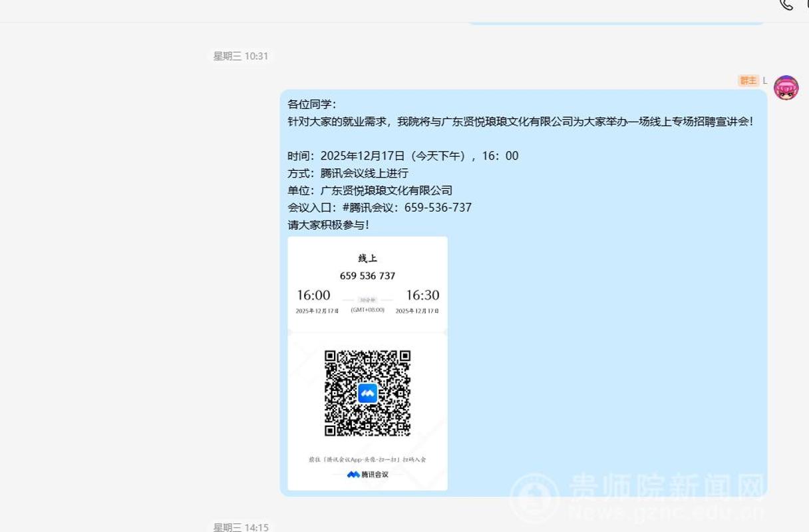Click the 星期三 10:31 timestamp
Viewport: 809px width, 532px height.
tap(240, 56)
